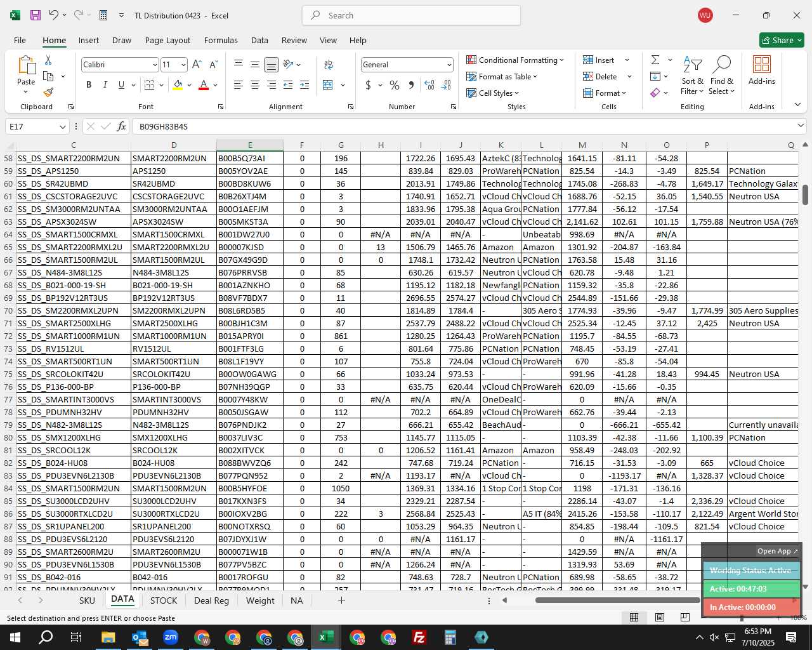Viewport: 812px width, 650px height.
Task: Click AutoSum sigma icon
Action: [655, 60]
